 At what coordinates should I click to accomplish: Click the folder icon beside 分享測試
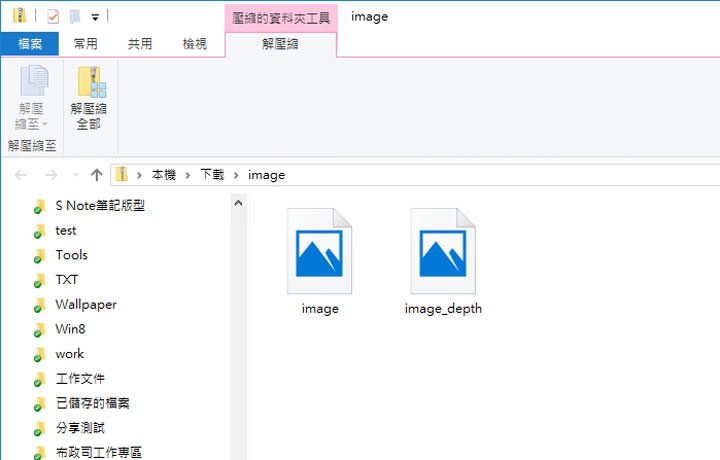40,429
